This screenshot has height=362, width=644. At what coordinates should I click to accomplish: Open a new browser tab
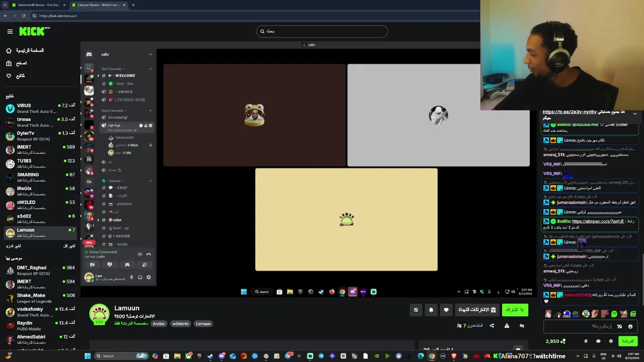click(x=133, y=5)
